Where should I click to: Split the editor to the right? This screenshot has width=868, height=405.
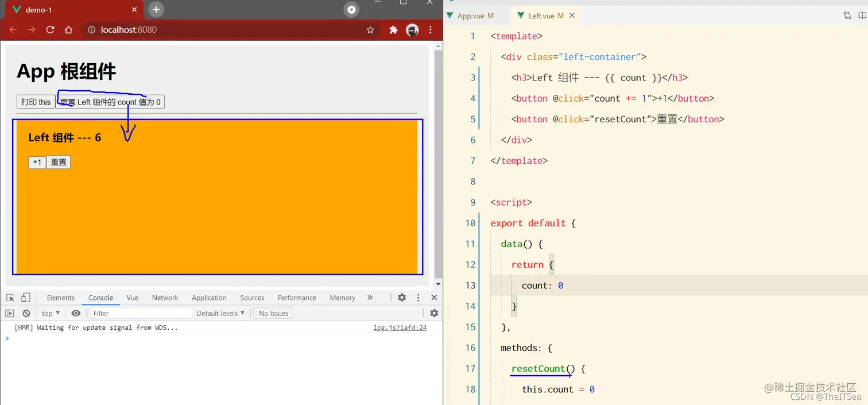point(862,16)
